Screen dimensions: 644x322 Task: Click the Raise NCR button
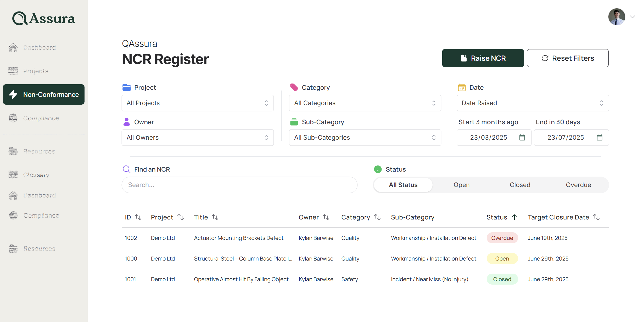483,58
